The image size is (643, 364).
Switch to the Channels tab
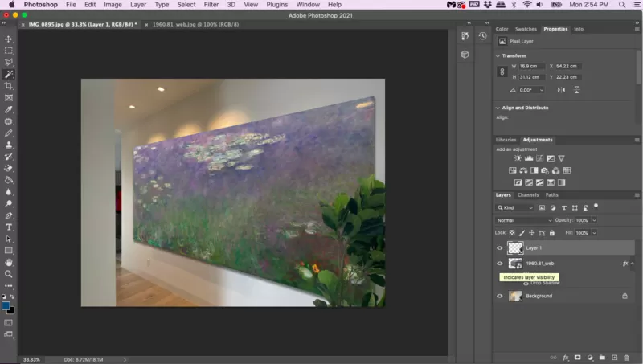point(528,195)
